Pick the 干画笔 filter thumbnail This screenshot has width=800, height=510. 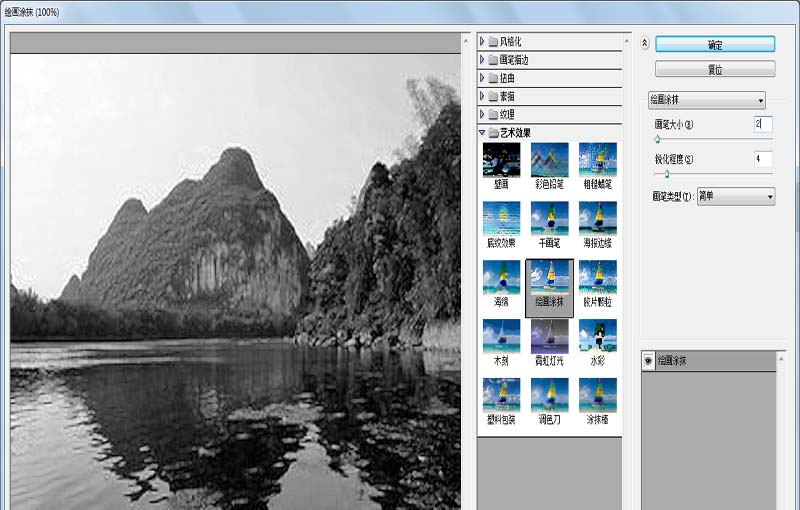coord(549,219)
